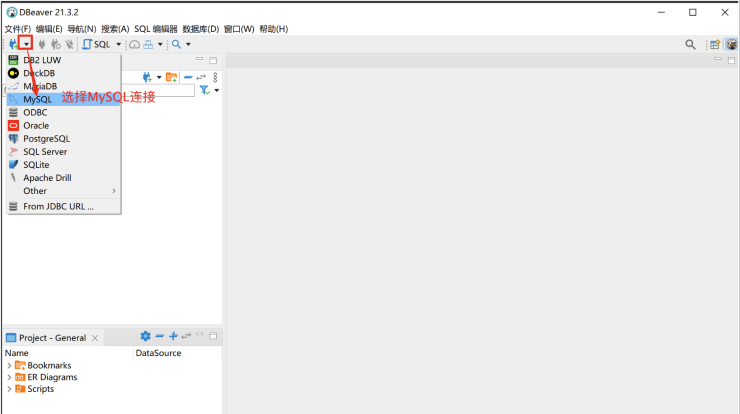740x414 pixels.
Task: Minimize the editor area panel
Action: point(718,59)
